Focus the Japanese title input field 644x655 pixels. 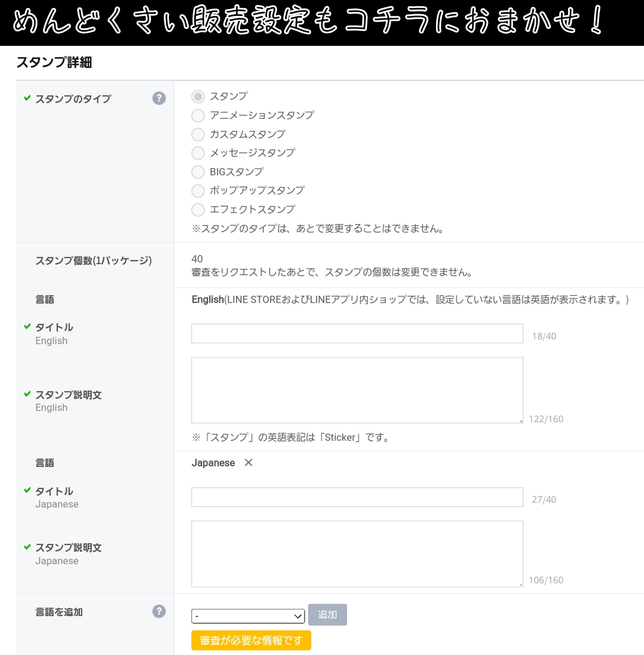(x=357, y=497)
